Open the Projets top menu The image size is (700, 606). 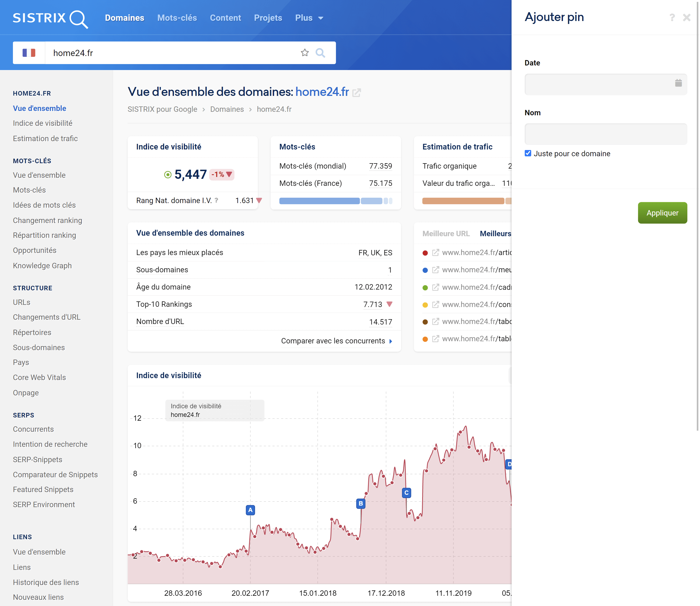point(268,18)
